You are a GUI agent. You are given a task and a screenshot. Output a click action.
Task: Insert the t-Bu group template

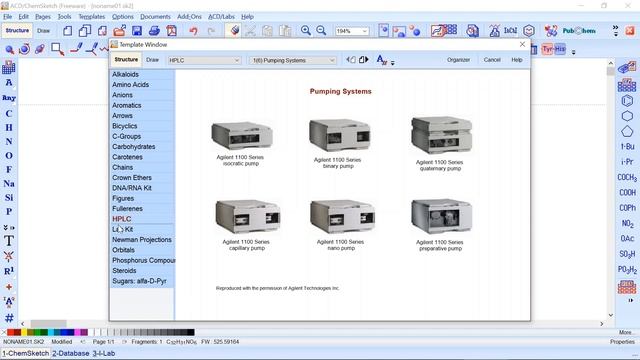627,147
